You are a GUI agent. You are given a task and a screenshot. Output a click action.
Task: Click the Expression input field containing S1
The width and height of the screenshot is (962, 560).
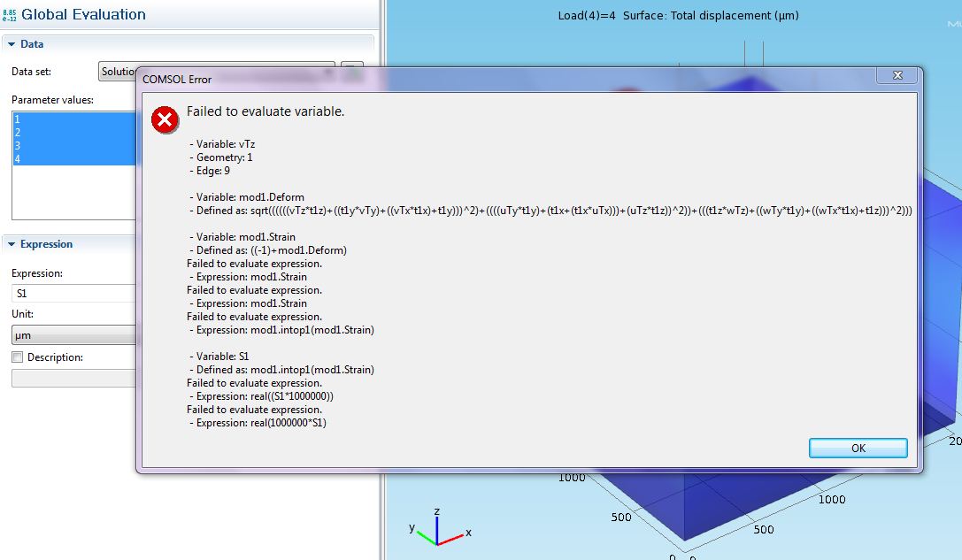(x=71, y=293)
